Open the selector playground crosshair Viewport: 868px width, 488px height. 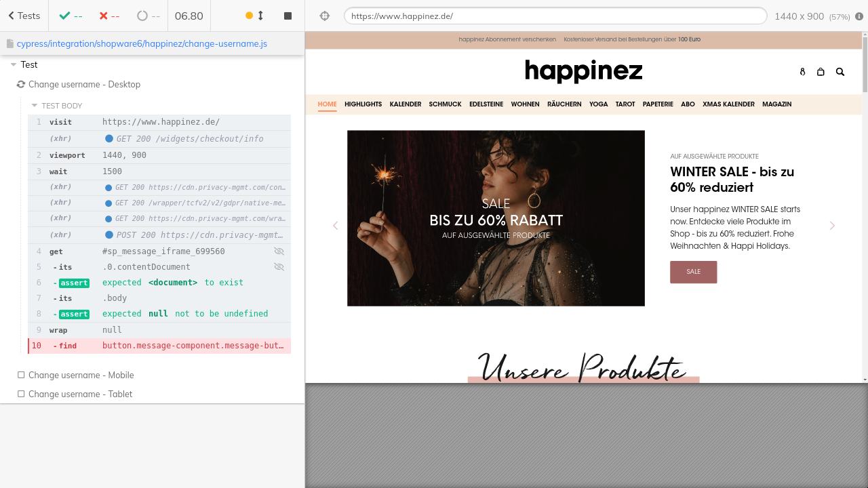pos(325,16)
